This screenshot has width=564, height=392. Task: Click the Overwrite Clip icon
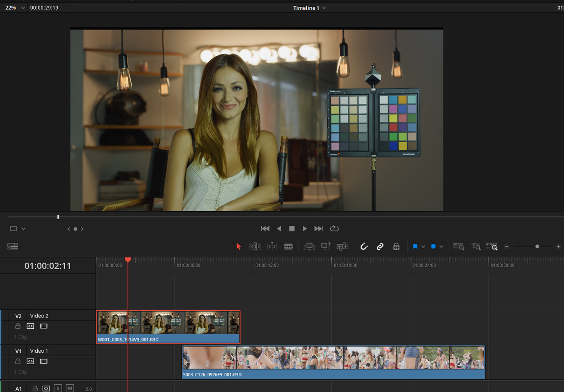[326, 246]
